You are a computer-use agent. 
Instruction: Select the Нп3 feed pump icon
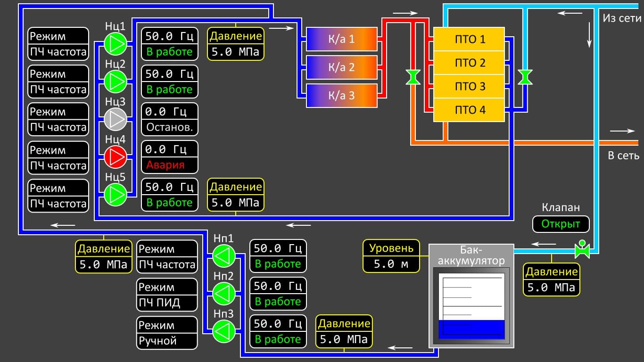coord(223,331)
